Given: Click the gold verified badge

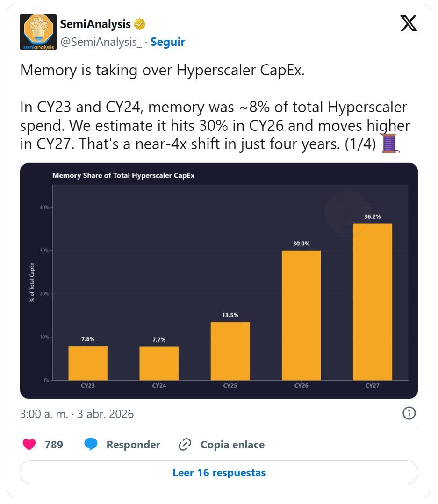Looking at the screenshot, I should (139, 24).
